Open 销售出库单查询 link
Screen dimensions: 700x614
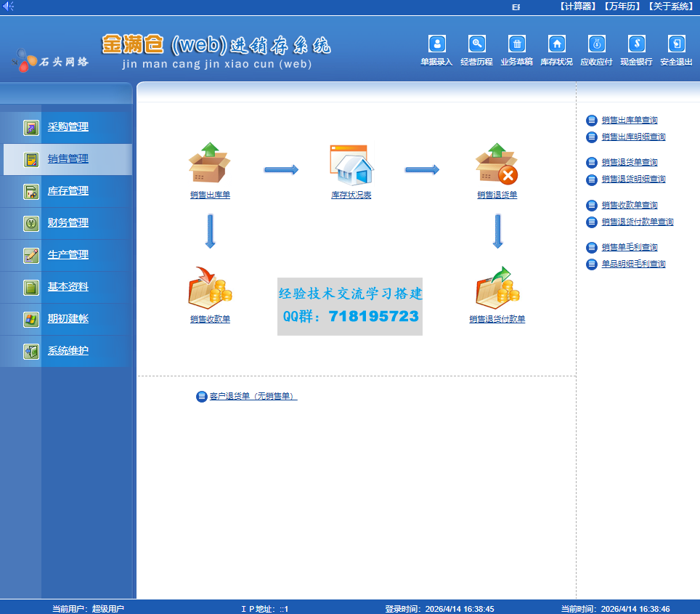coord(631,120)
